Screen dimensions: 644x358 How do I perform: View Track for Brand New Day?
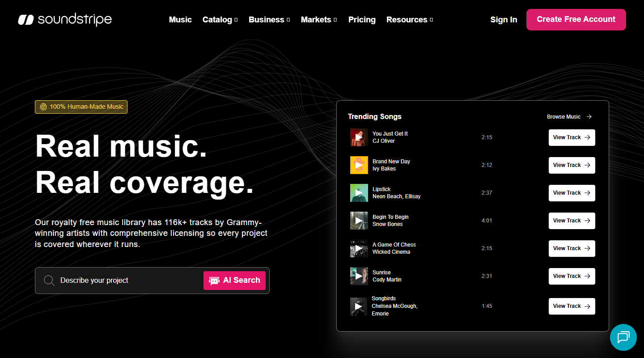572,165
